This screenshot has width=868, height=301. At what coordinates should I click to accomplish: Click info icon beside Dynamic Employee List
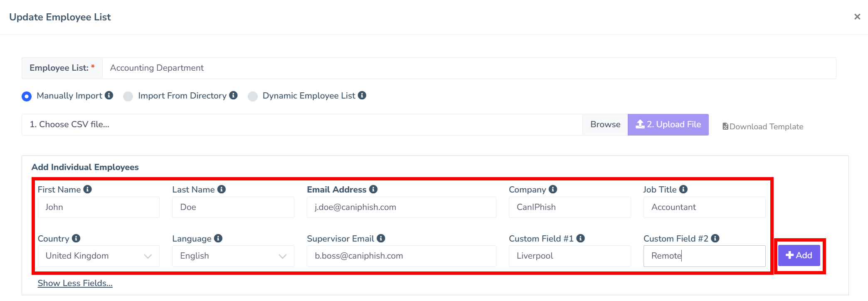tap(362, 95)
